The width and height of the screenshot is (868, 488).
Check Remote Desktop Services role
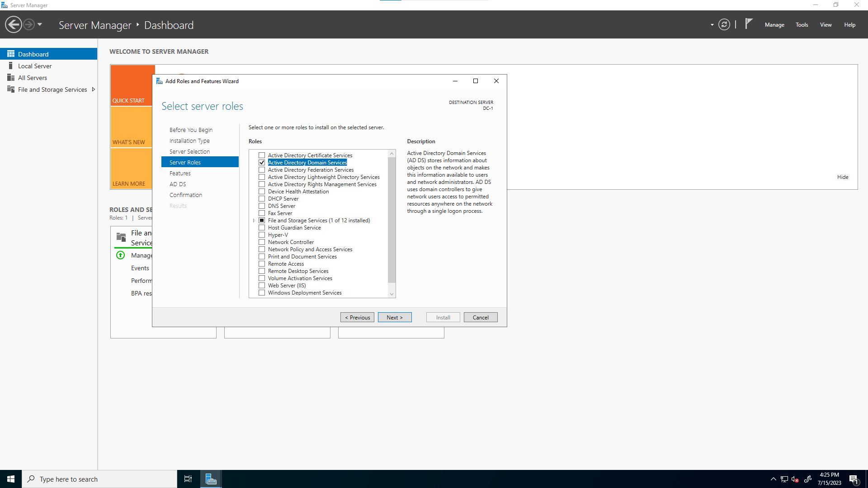[x=262, y=271]
